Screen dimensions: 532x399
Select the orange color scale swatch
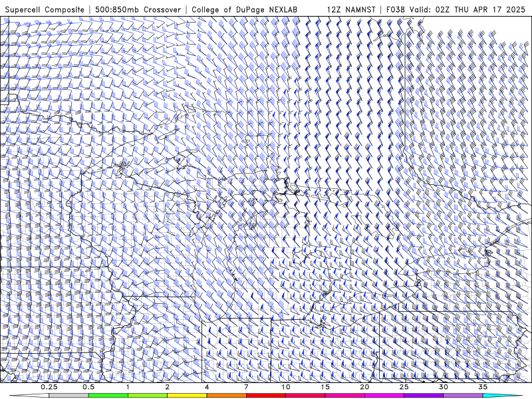tap(226, 396)
